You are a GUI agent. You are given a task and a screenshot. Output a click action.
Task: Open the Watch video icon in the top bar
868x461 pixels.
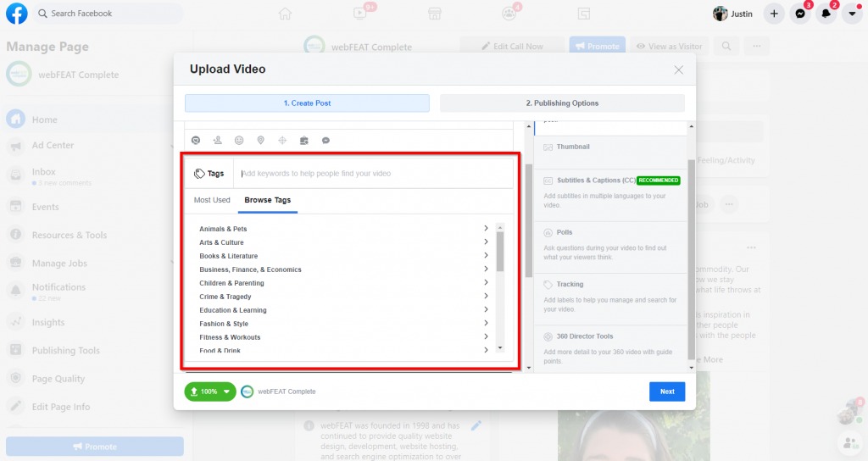pyautogui.click(x=360, y=14)
